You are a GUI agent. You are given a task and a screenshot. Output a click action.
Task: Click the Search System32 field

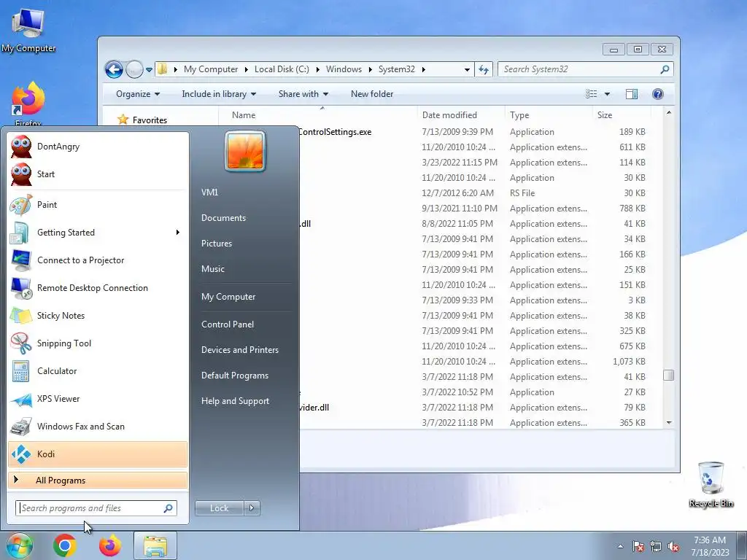click(x=586, y=69)
